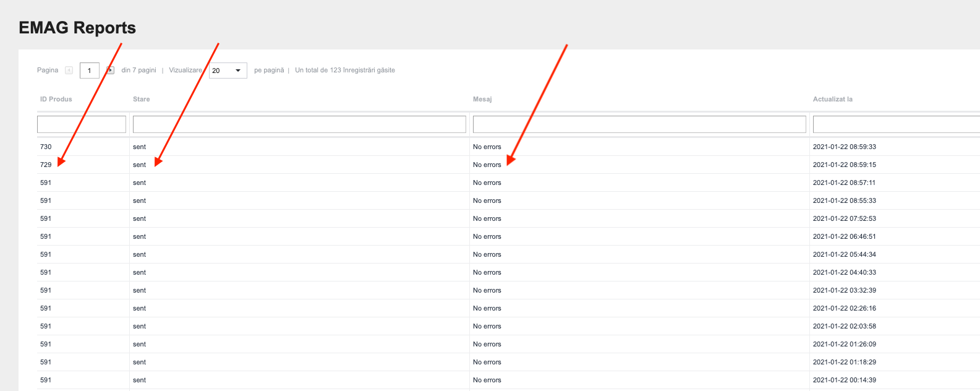
Task: Click 'sent' status in the 730 row
Action: [140, 147]
